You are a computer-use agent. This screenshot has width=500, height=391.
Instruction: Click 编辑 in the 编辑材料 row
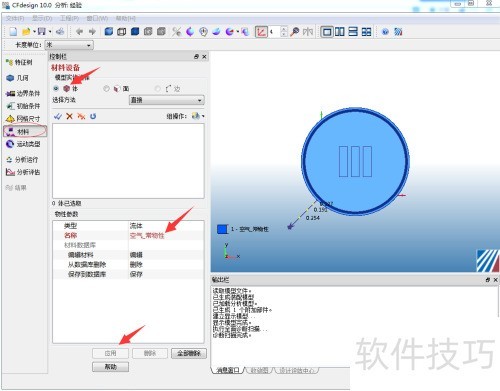[x=136, y=255]
